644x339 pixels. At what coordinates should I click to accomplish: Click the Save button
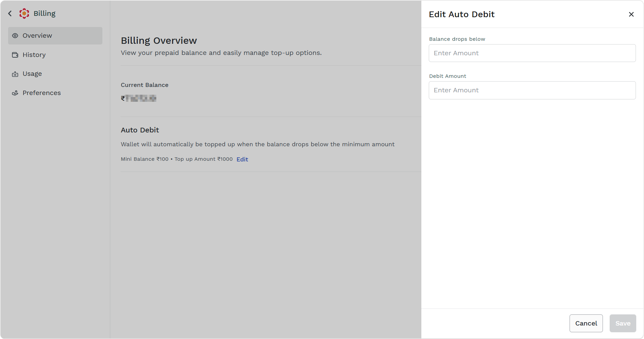[x=623, y=323]
